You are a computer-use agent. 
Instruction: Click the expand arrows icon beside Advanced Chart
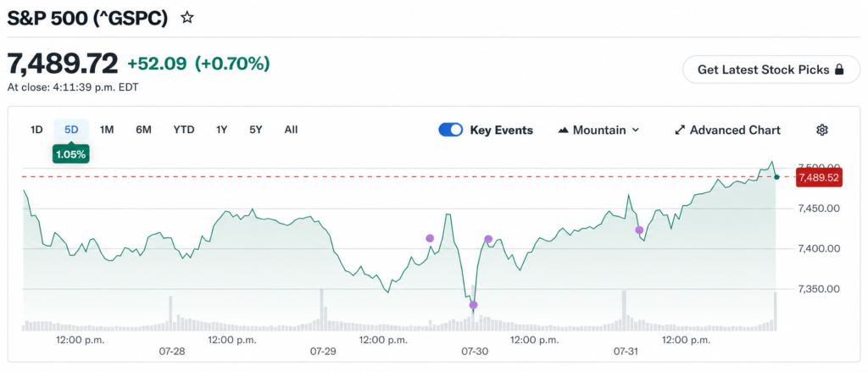coord(679,130)
